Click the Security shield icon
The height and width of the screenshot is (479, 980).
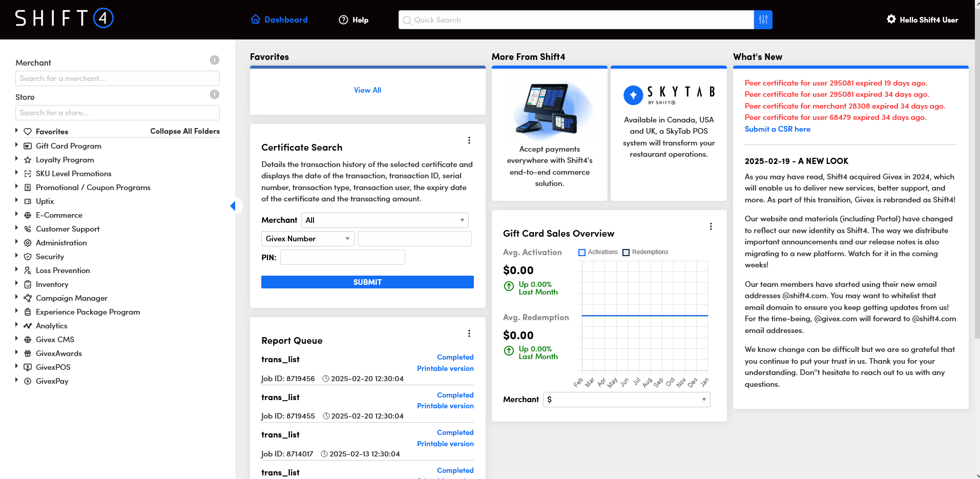pyautogui.click(x=28, y=257)
